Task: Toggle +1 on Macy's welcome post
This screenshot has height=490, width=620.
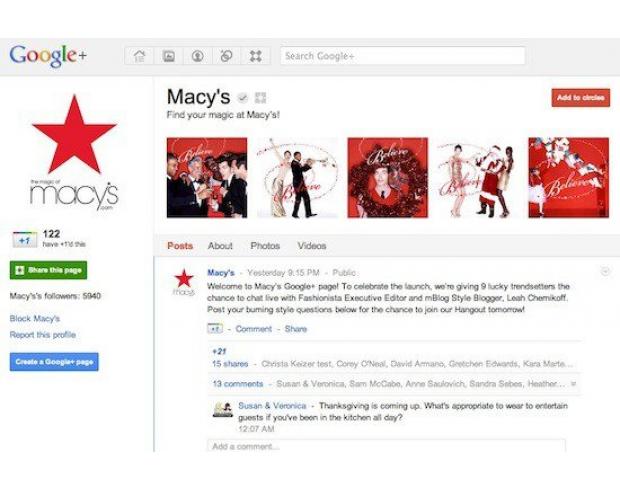Action: tap(215, 329)
